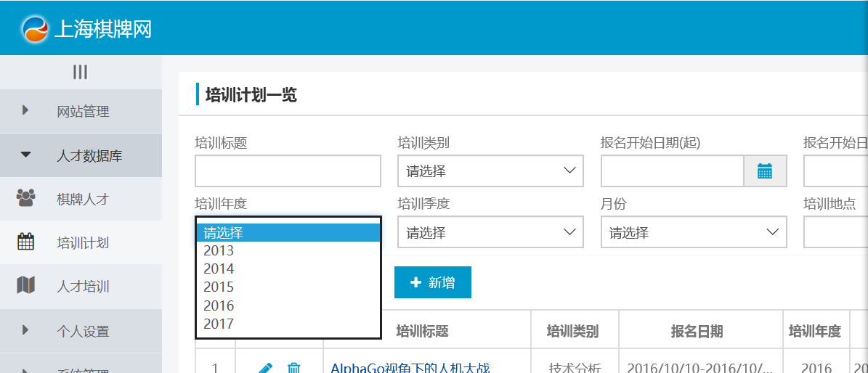Choose 2013 in the 培训年度 options
This screenshot has width=868, height=373.
click(x=219, y=250)
